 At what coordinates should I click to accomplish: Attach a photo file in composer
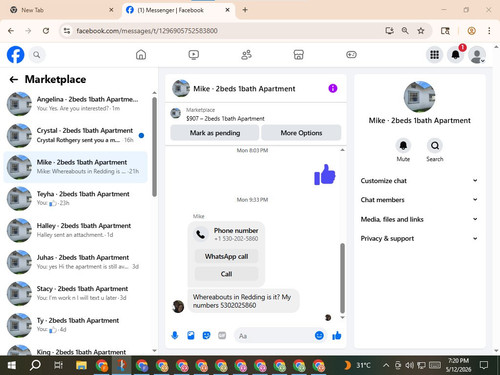click(191, 335)
